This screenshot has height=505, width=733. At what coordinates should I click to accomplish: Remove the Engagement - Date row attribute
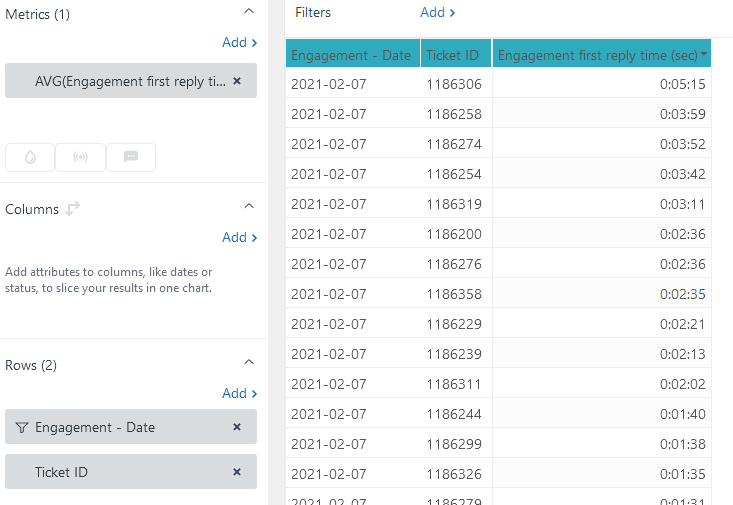[237, 427]
